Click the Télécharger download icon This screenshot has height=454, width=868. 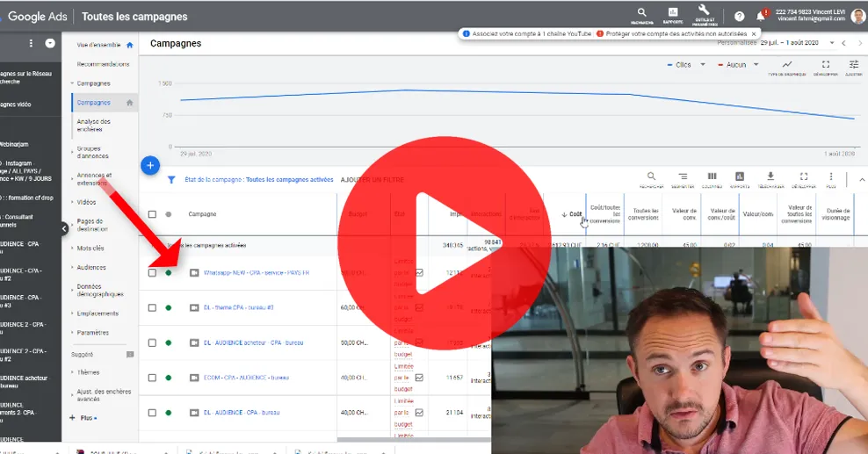pos(770,177)
